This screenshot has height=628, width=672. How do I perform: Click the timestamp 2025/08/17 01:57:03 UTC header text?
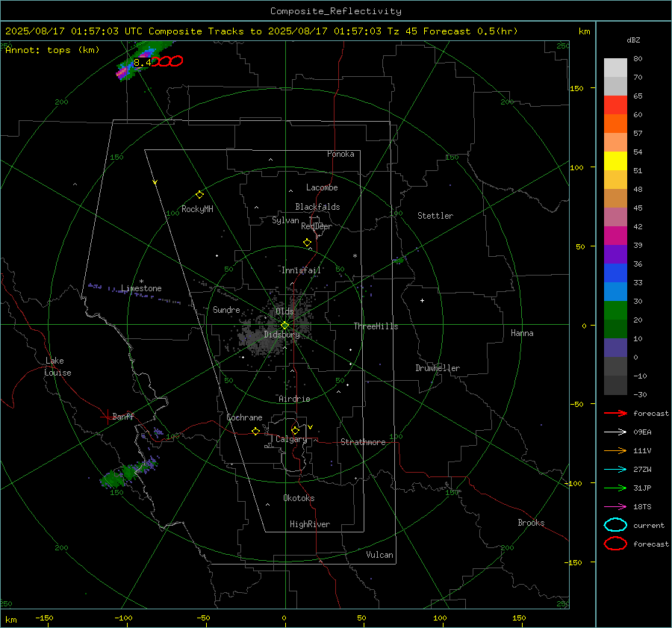pos(74,31)
